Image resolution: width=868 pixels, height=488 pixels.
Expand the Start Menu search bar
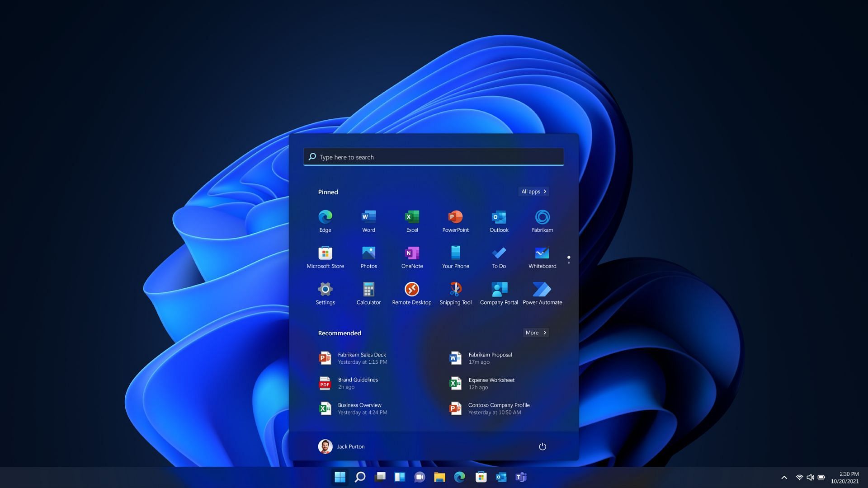[x=434, y=156]
